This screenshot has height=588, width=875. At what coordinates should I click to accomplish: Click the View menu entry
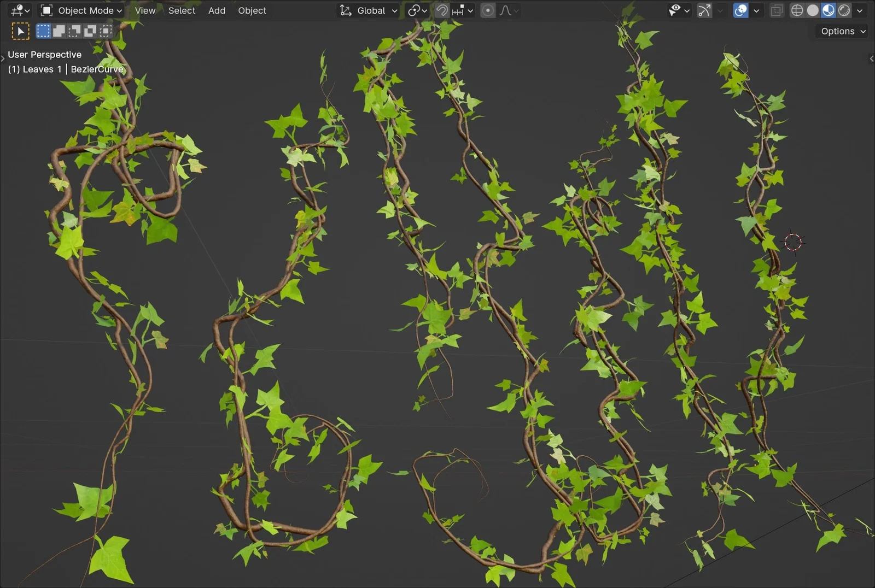(144, 10)
